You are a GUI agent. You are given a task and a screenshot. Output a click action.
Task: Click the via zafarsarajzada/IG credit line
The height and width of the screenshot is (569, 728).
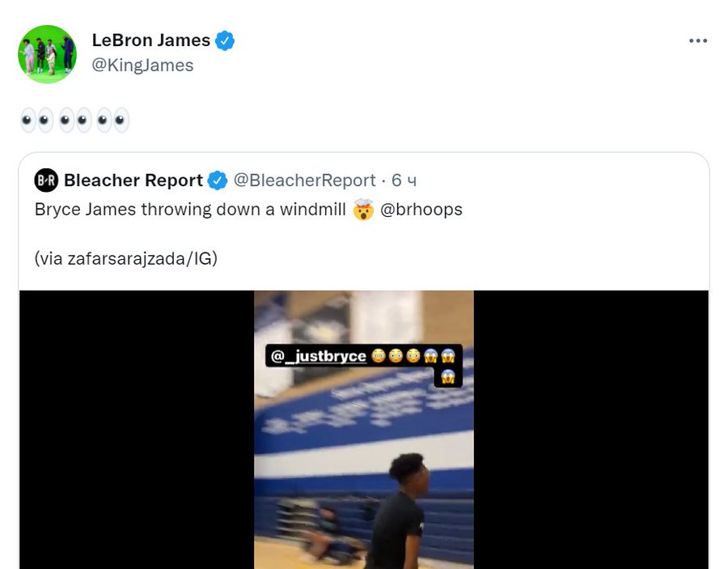126,259
